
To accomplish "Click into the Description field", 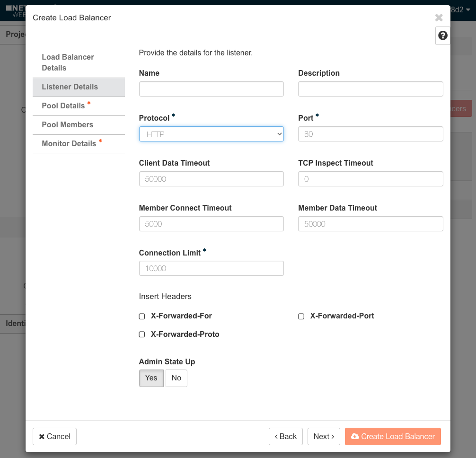I will [370, 89].
